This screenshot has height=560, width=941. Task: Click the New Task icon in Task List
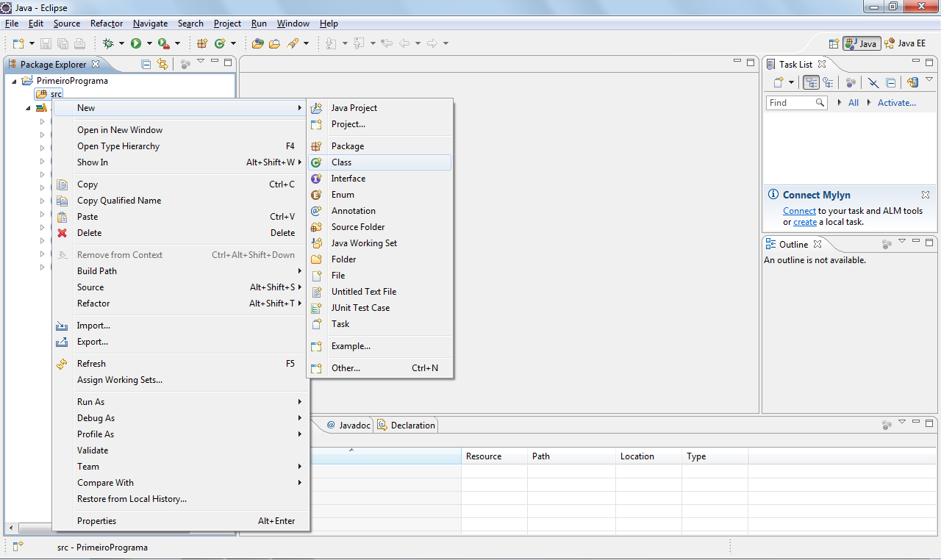[x=779, y=82]
